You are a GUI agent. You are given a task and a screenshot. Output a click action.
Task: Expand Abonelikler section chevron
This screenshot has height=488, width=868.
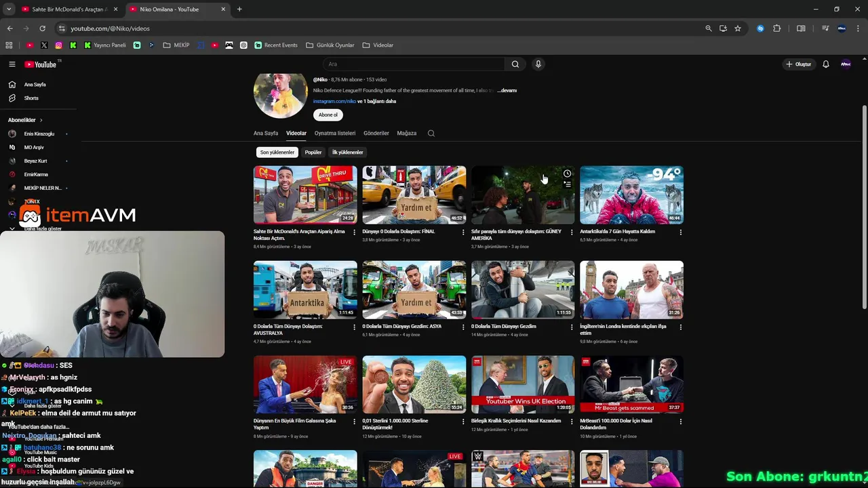[x=41, y=120]
